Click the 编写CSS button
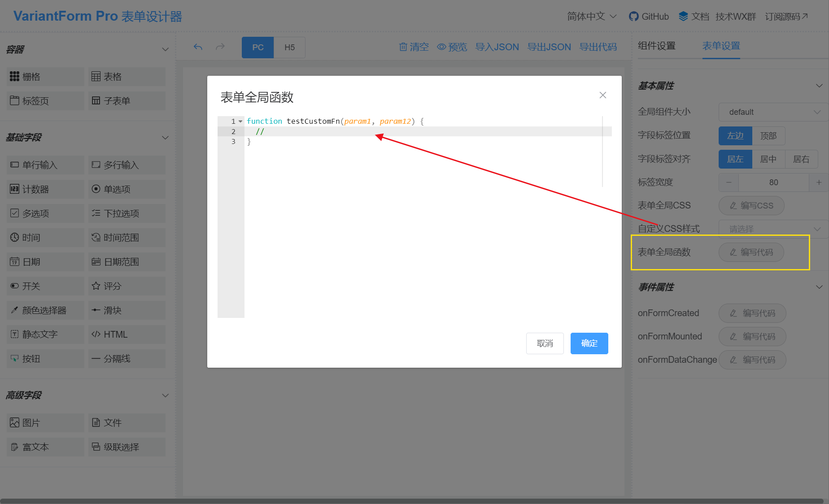The width and height of the screenshot is (829, 504). 751,206
